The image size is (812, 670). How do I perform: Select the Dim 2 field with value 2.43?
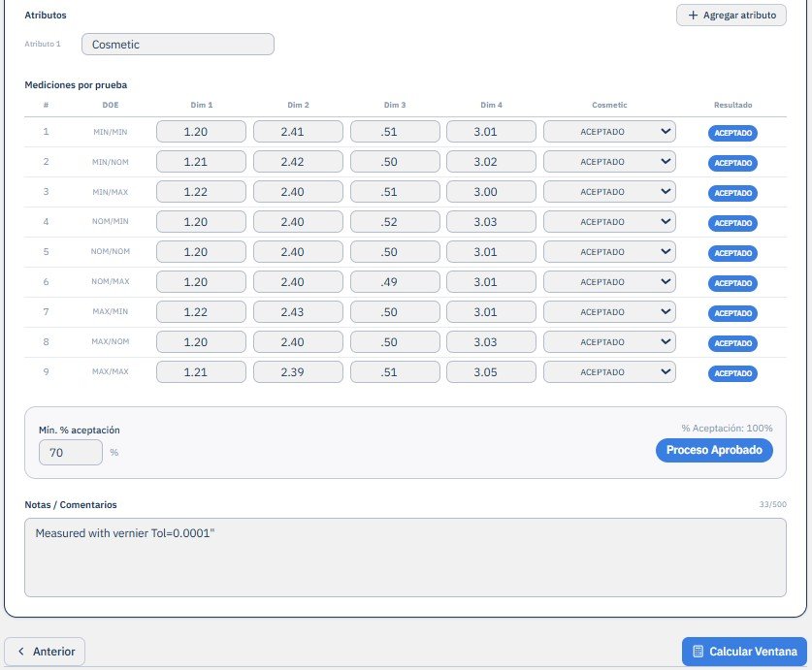click(x=298, y=311)
